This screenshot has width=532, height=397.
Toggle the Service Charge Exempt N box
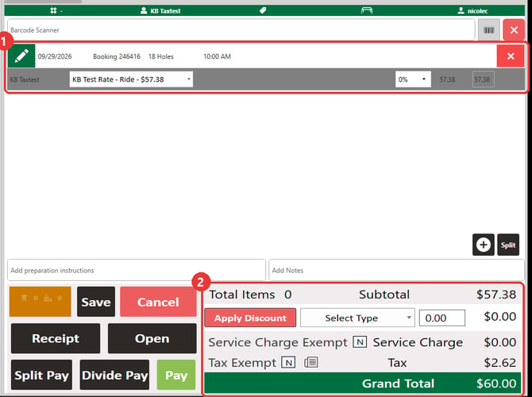click(360, 342)
